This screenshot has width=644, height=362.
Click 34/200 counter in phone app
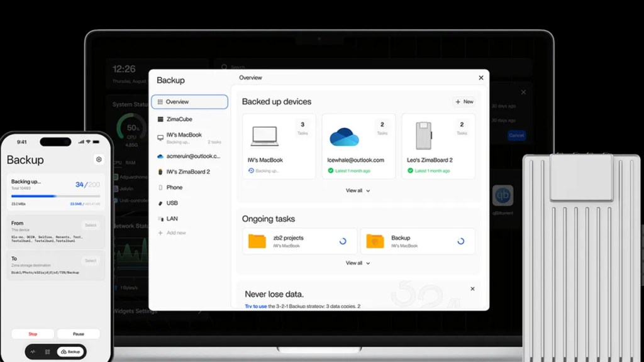coord(87,185)
